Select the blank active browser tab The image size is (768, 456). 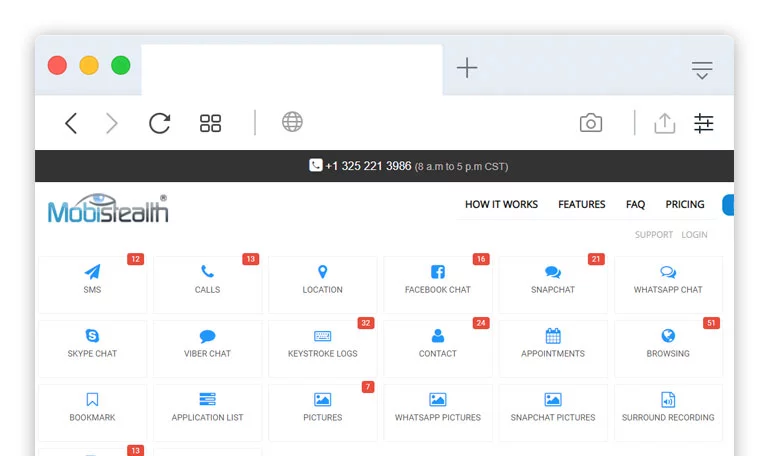pos(292,70)
